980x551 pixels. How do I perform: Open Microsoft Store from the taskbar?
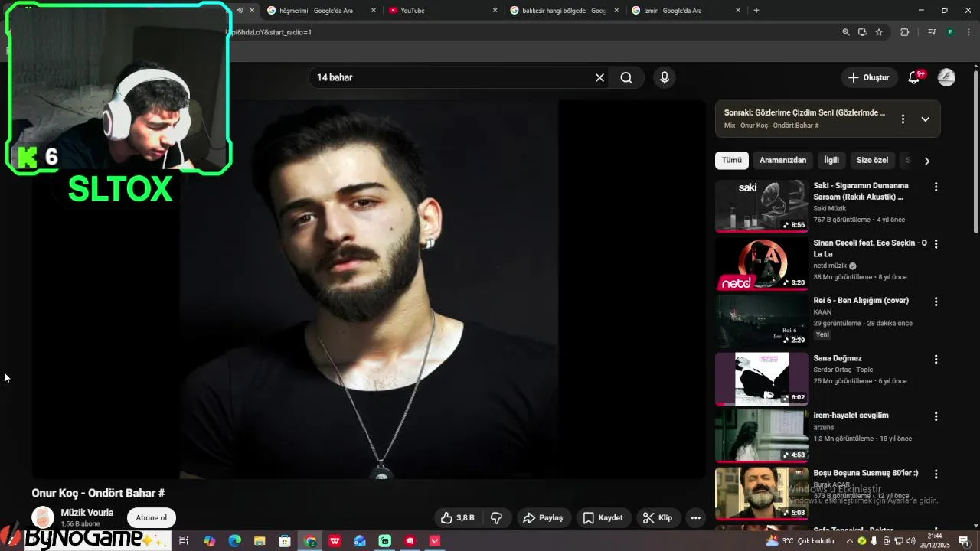pos(284,541)
